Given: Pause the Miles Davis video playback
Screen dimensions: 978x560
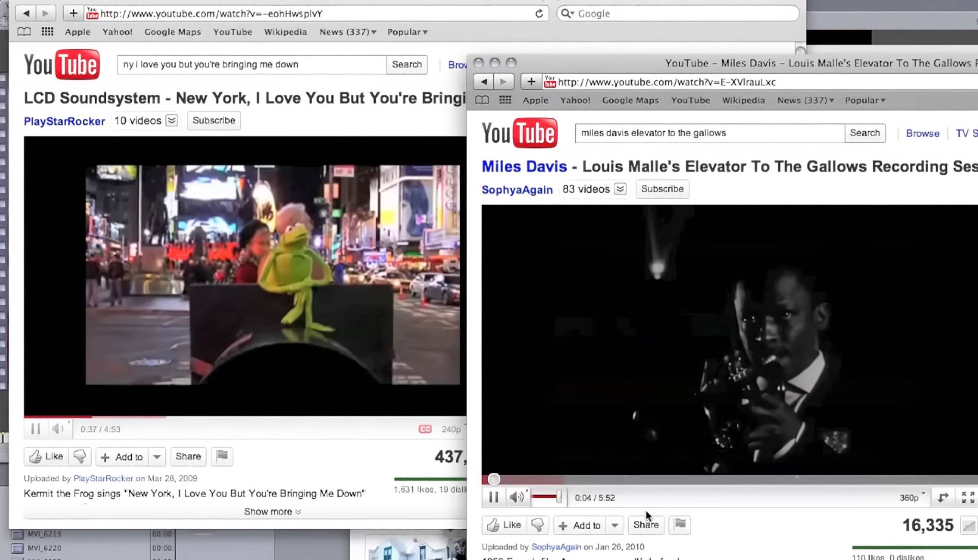Looking at the screenshot, I should coord(494,497).
